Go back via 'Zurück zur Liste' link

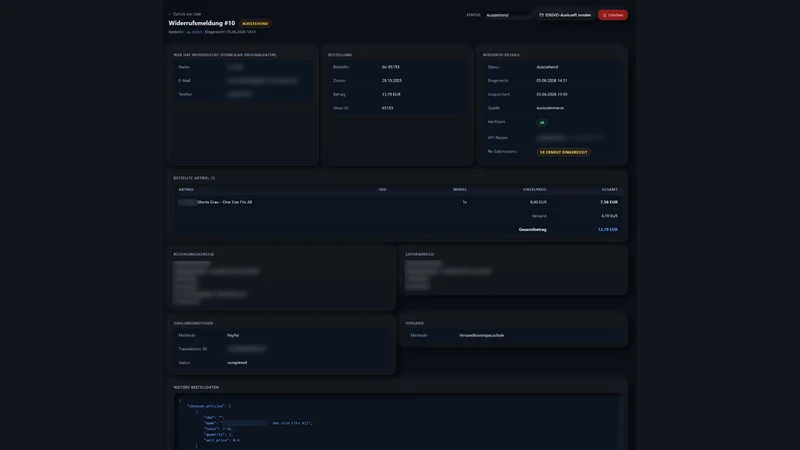[x=185, y=14]
